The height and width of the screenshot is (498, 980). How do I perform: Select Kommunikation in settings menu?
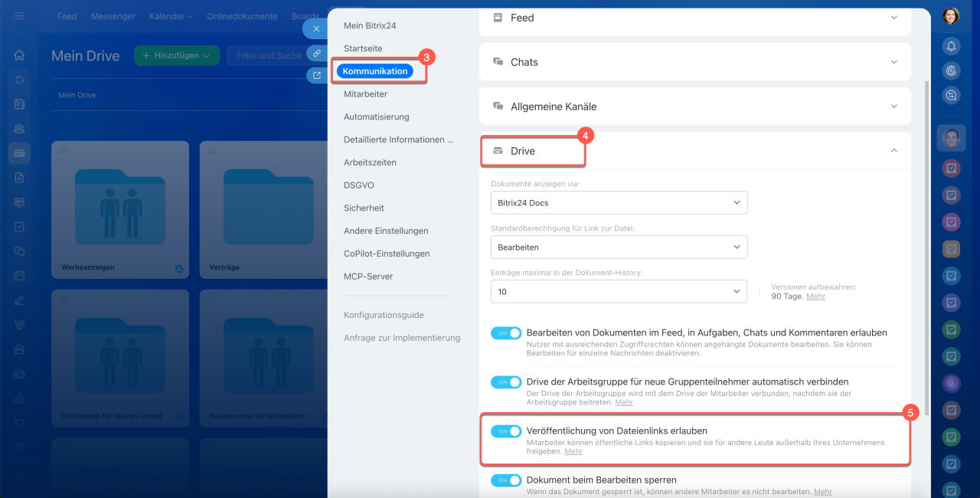(x=375, y=71)
